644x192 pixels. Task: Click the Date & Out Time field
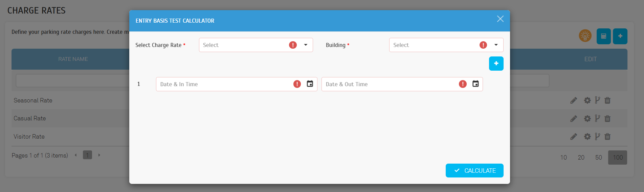(x=402, y=84)
